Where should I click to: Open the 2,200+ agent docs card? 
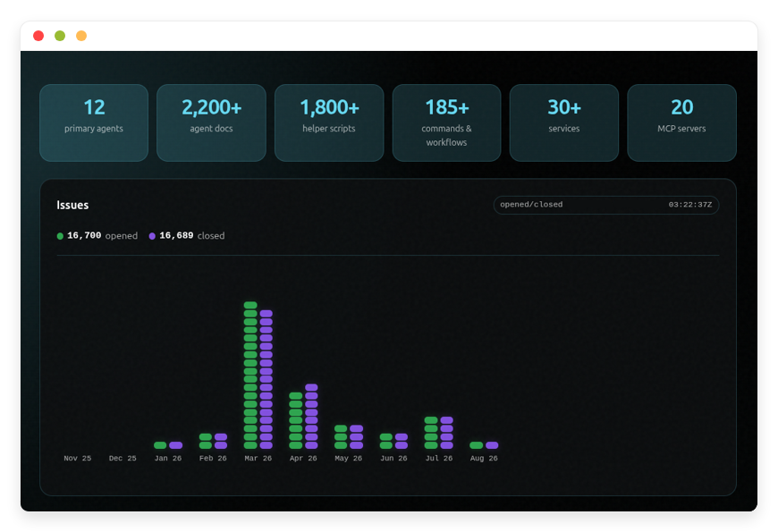click(211, 122)
